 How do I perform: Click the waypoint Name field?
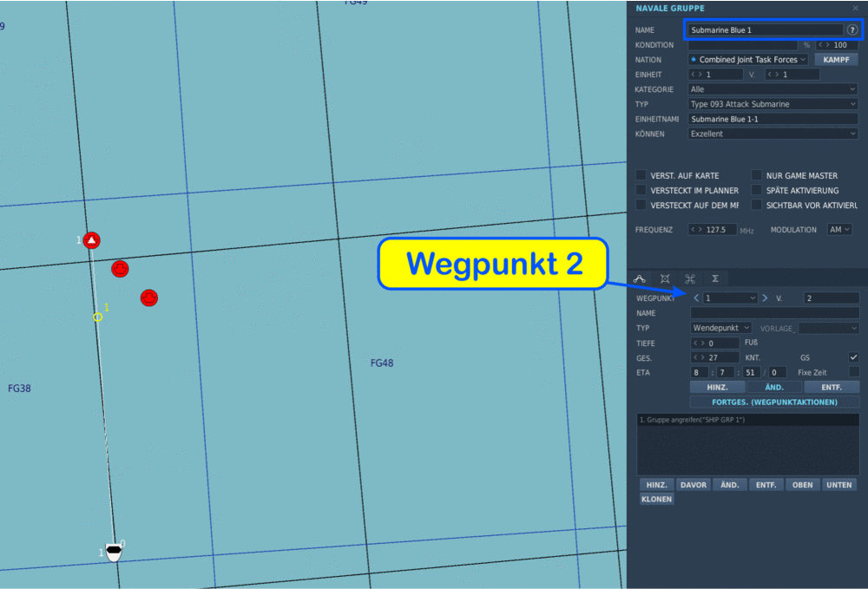click(x=774, y=313)
